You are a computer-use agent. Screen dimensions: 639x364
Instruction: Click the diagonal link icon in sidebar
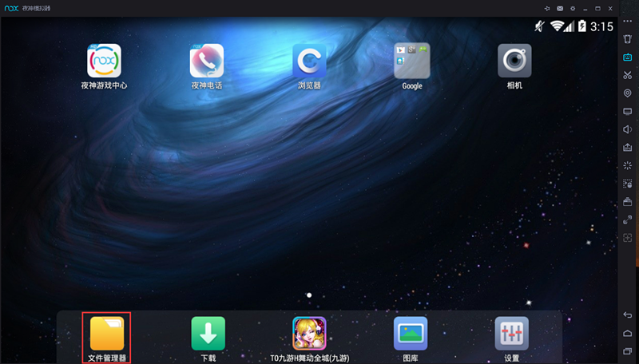tap(628, 220)
